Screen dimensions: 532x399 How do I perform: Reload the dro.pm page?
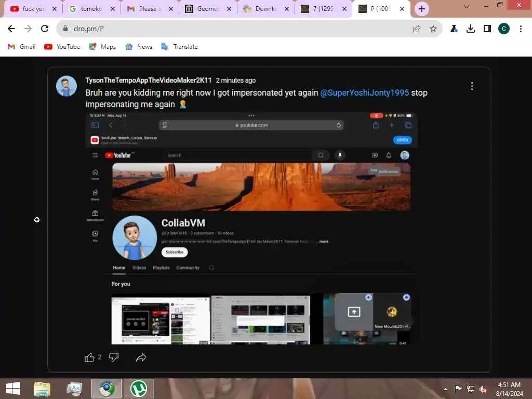pos(45,29)
